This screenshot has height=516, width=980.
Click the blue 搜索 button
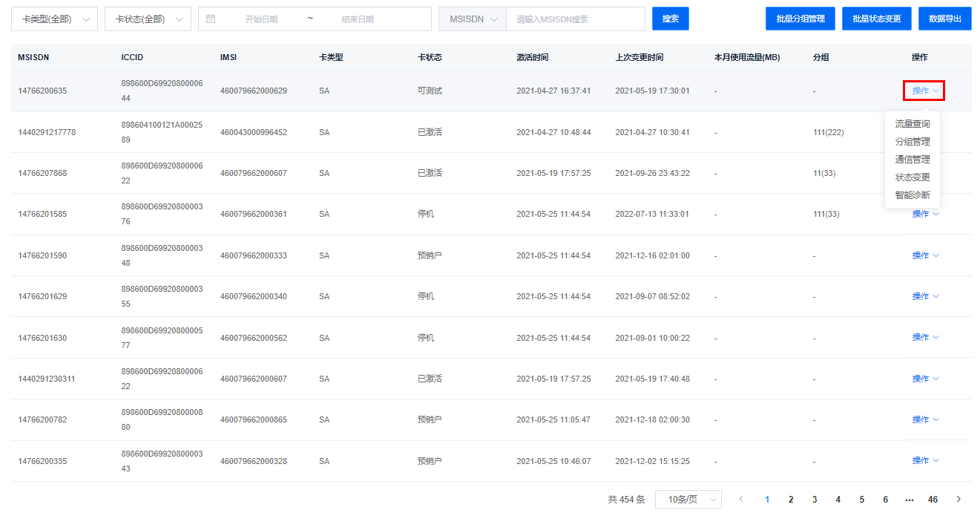point(670,19)
